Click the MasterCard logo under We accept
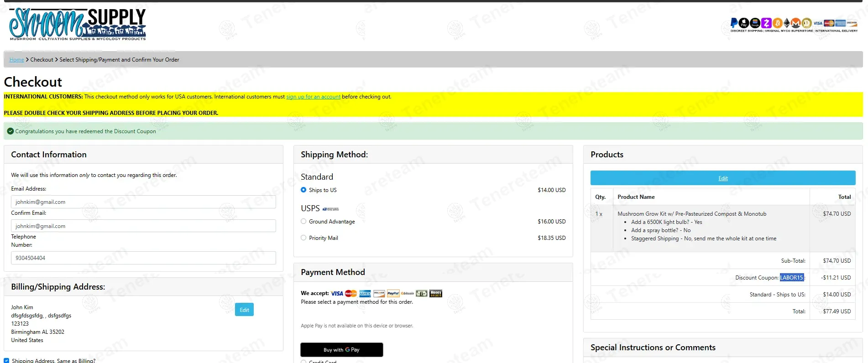This screenshot has height=363, width=868. [351, 293]
